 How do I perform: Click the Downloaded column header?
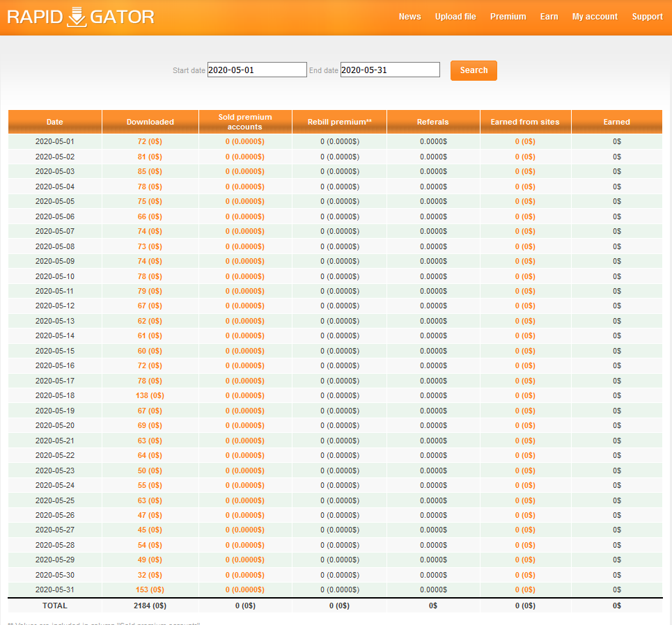pyautogui.click(x=150, y=122)
